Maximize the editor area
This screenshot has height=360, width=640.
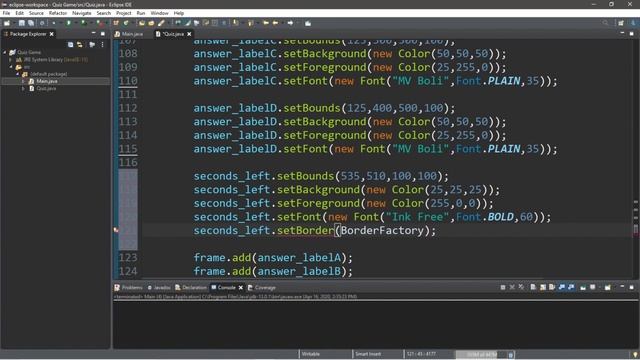tap(631, 33)
